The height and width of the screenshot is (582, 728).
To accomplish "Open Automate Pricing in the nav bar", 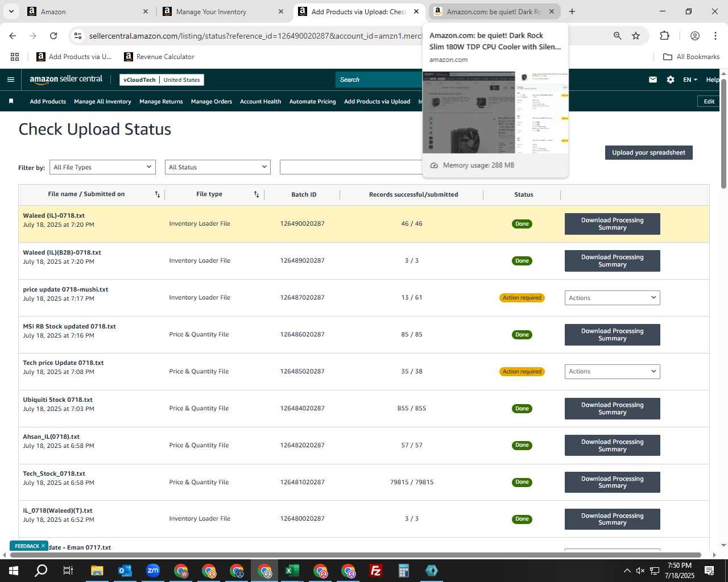I will coord(313,102).
